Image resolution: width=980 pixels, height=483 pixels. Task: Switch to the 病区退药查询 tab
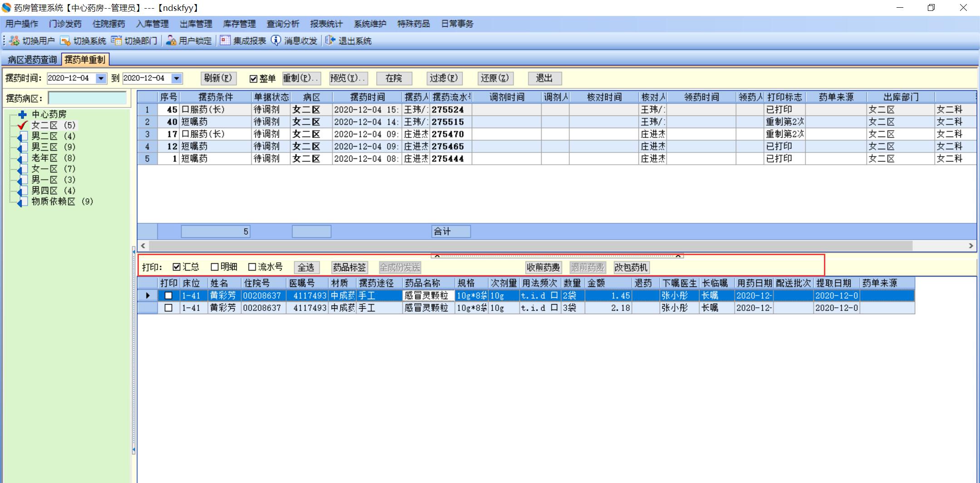point(32,60)
